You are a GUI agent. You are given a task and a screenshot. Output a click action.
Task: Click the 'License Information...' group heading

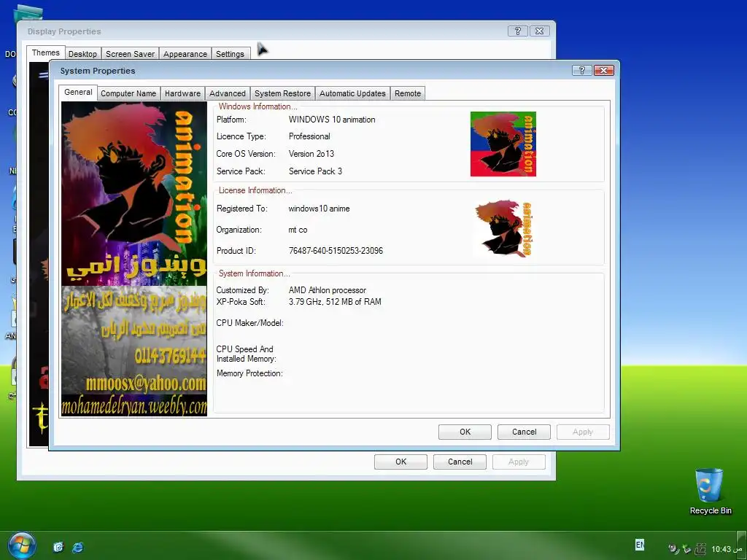pos(255,190)
